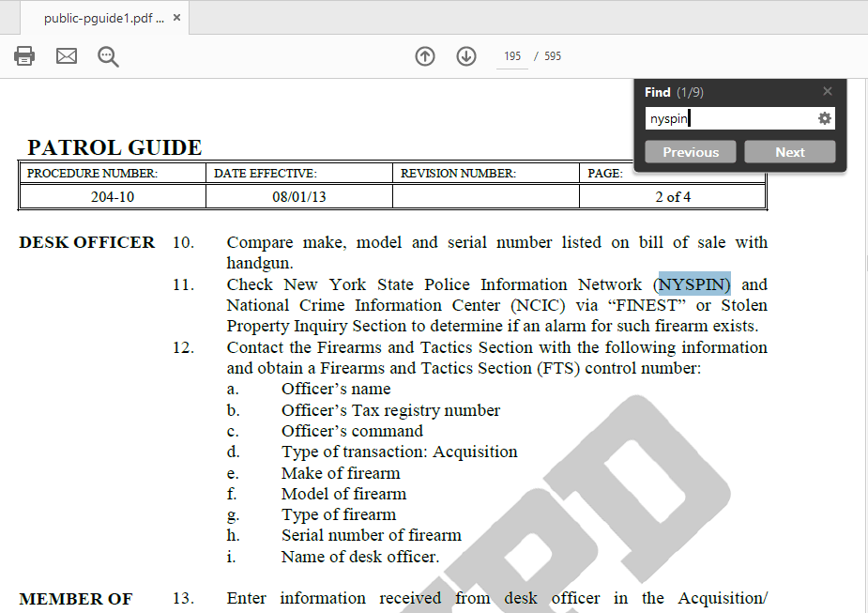
Task: Click the page number field showing 195
Action: pyautogui.click(x=512, y=56)
